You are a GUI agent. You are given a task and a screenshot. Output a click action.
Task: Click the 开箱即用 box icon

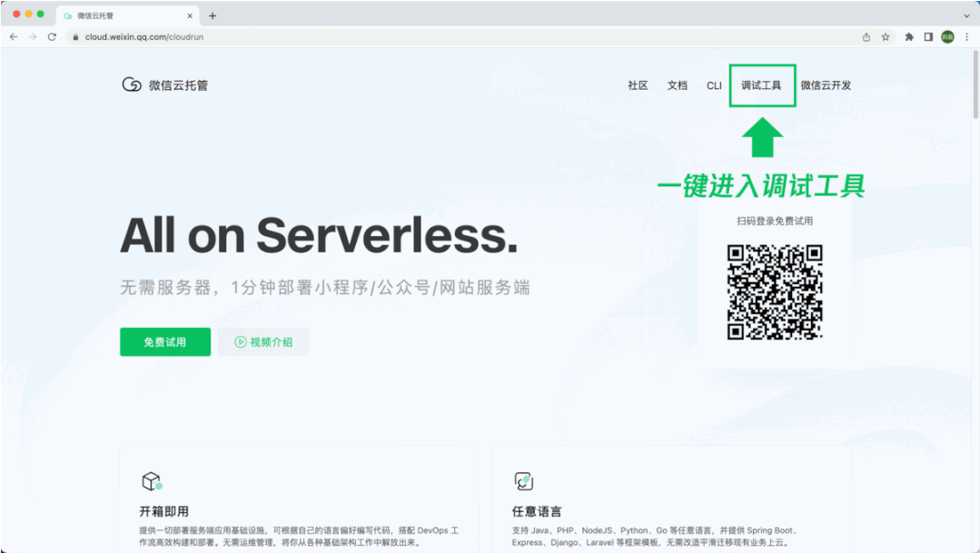[x=152, y=481]
